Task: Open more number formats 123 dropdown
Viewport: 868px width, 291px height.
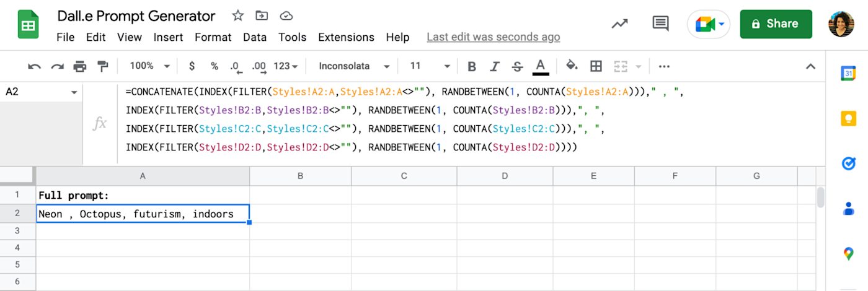Action: tap(286, 66)
